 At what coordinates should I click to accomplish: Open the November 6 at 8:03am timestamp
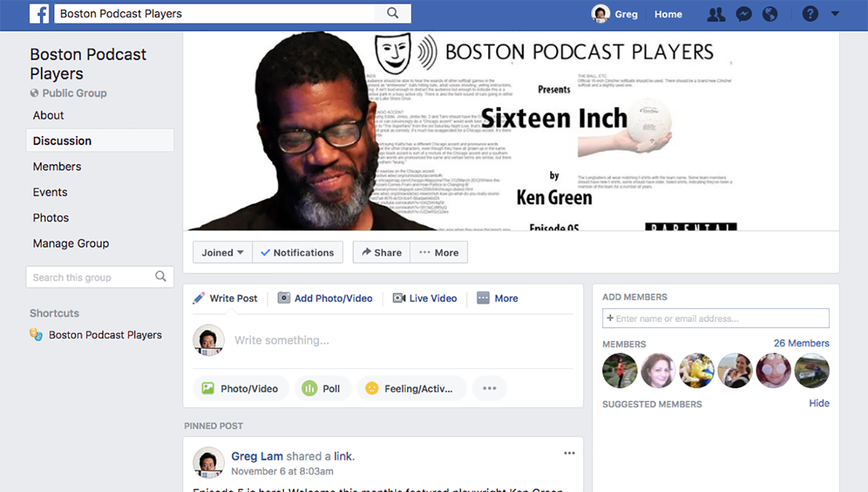coord(282,471)
